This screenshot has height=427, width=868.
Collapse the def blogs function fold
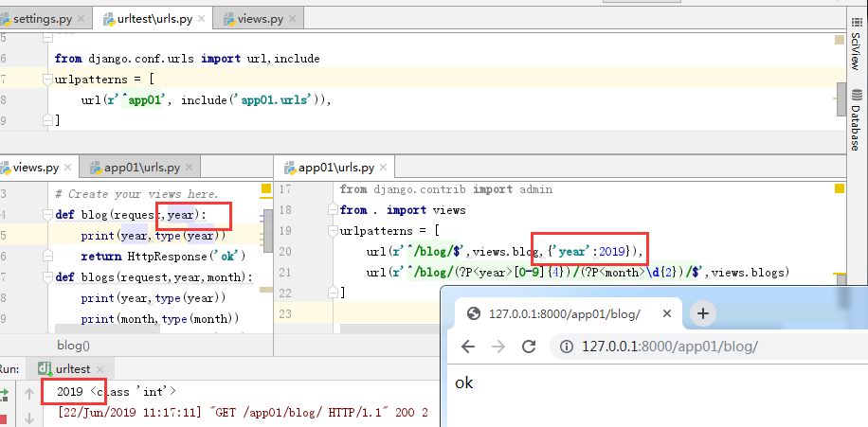click(x=47, y=277)
